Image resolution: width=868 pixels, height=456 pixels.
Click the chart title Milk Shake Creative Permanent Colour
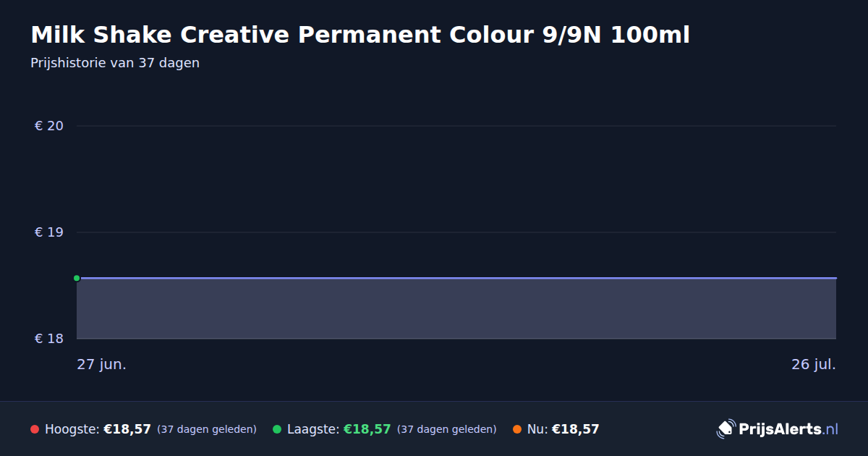pos(360,35)
